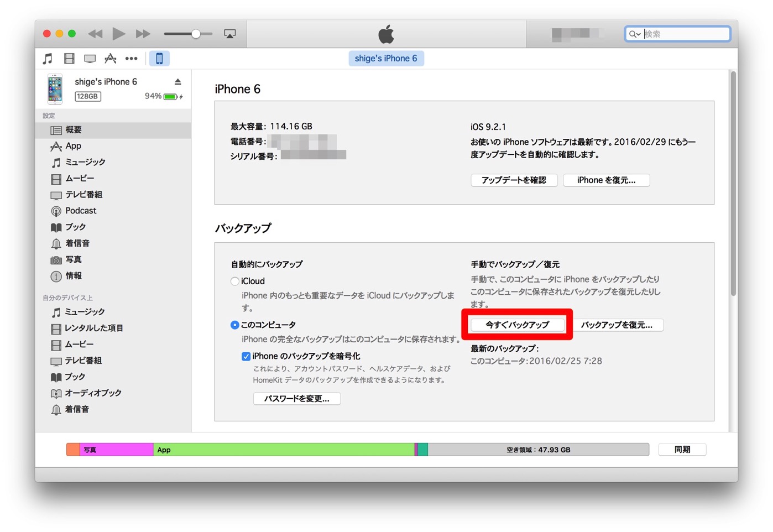Open レンタルした項目 in the sidebar
The height and width of the screenshot is (532, 773).
pyautogui.click(x=113, y=328)
